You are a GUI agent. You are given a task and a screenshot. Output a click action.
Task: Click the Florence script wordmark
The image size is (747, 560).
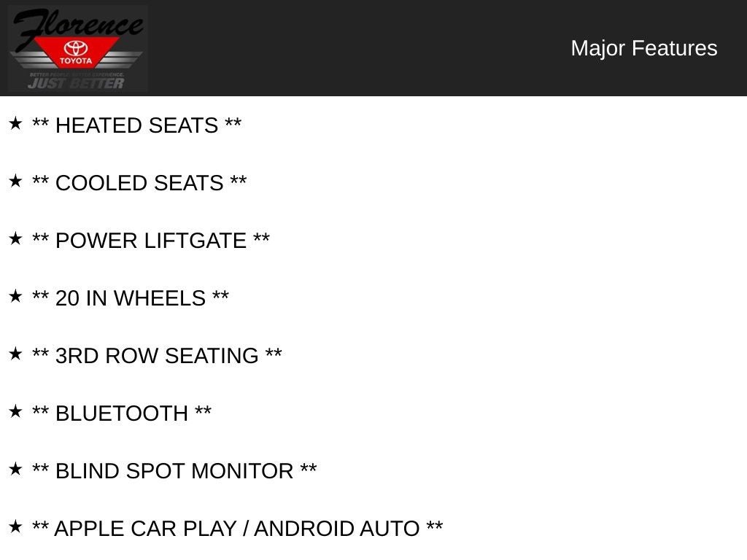coord(77,24)
